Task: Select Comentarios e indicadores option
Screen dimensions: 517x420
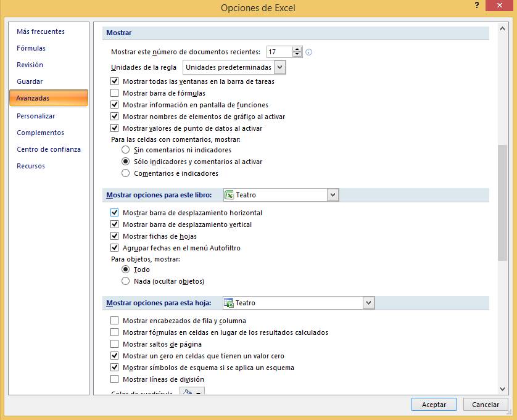Action: pyautogui.click(x=125, y=173)
